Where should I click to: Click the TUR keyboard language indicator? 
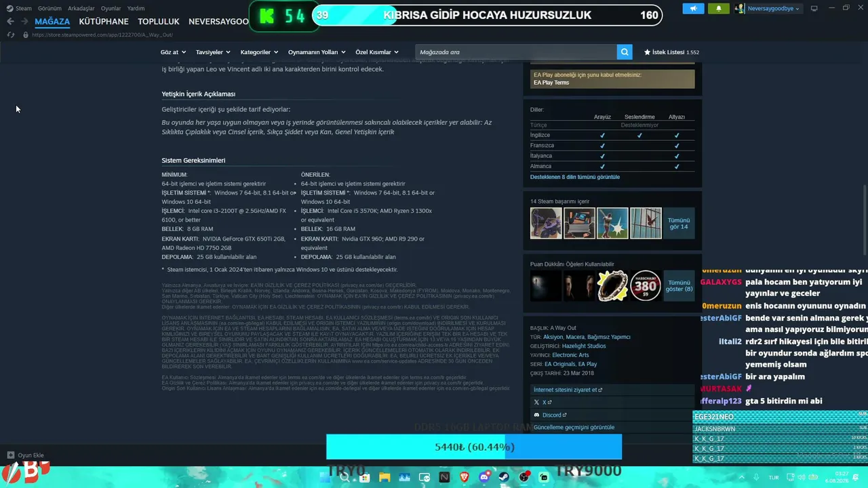774,477
